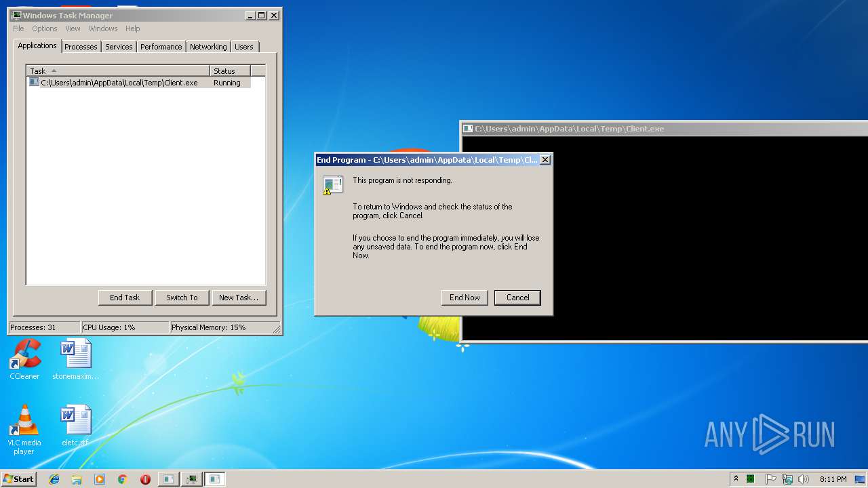868x488 pixels.
Task: Sort by the Status column header
Action: (x=231, y=70)
